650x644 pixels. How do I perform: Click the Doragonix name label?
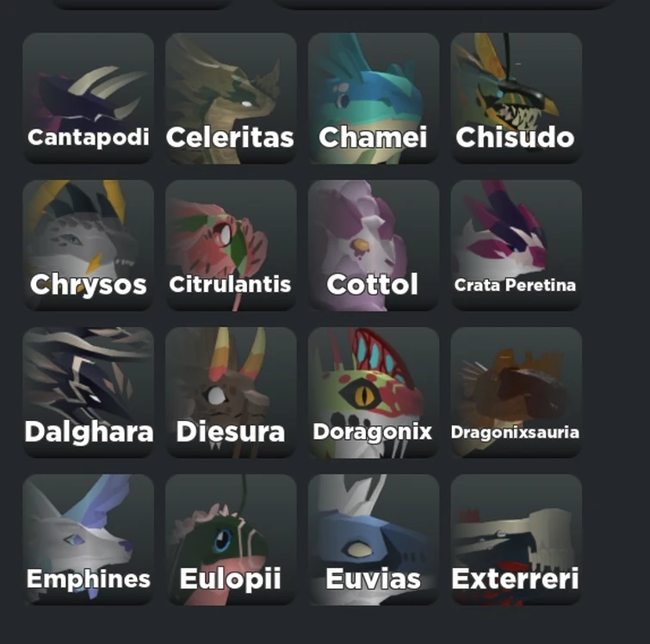(x=372, y=432)
